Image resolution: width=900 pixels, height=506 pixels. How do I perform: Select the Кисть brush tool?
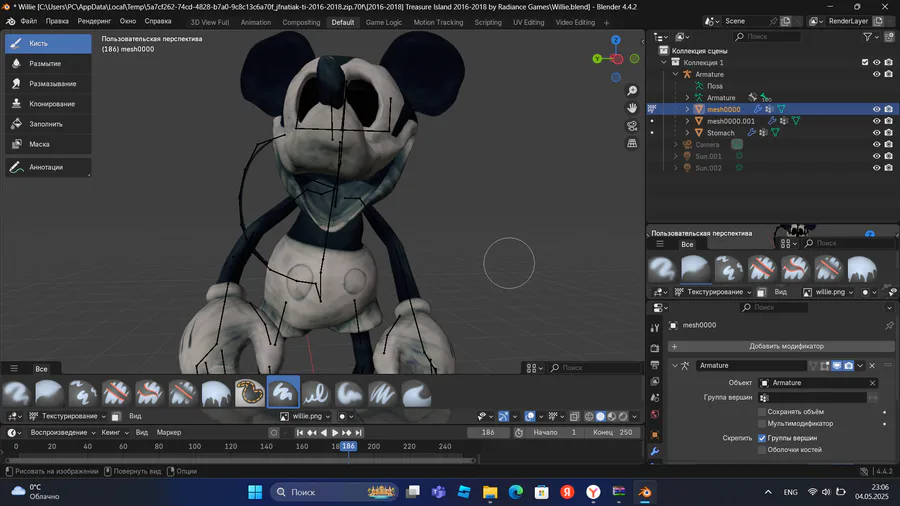[x=48, y=44]
